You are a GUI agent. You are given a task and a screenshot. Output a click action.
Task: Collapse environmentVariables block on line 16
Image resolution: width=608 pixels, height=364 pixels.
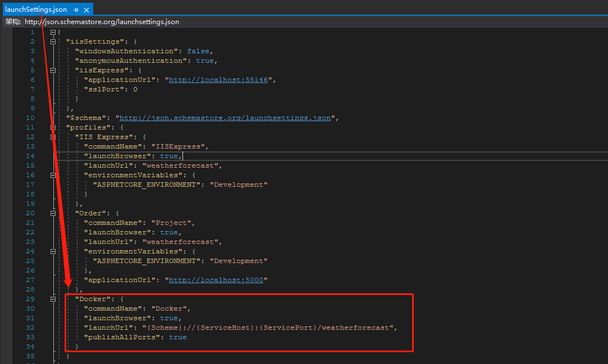pyautogui.click(x=53, y=175)
